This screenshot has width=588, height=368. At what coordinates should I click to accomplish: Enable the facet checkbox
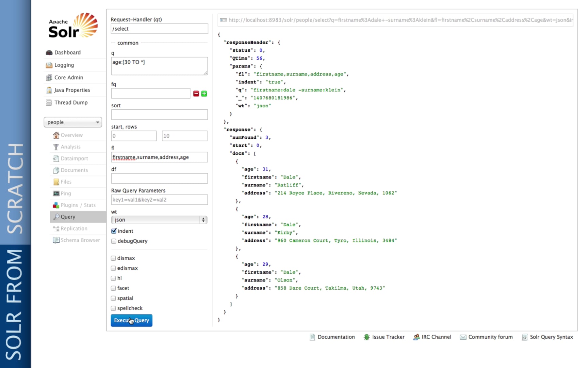click(x=113, y=288)
